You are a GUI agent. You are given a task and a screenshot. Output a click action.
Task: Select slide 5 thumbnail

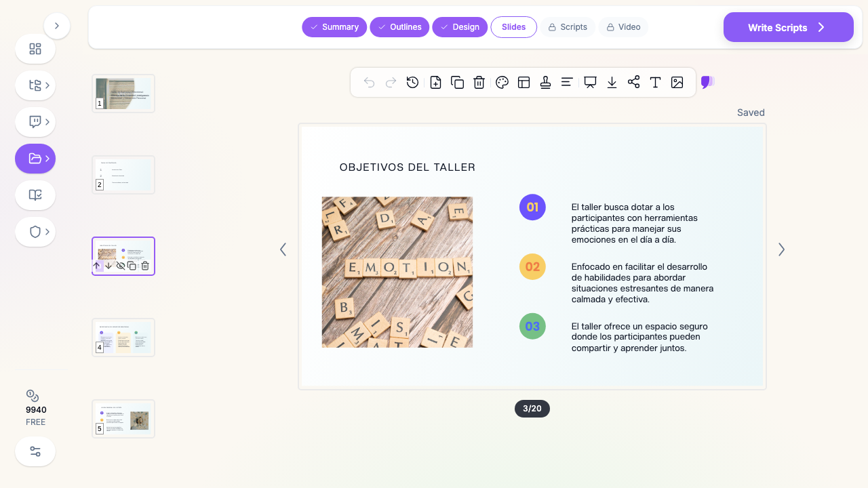123,419
